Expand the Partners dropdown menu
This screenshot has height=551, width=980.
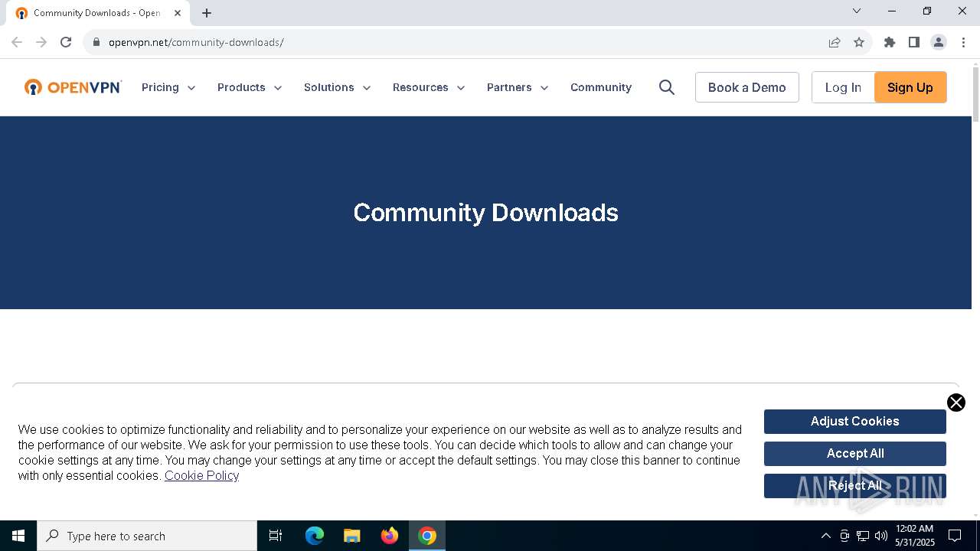[518, 87]
